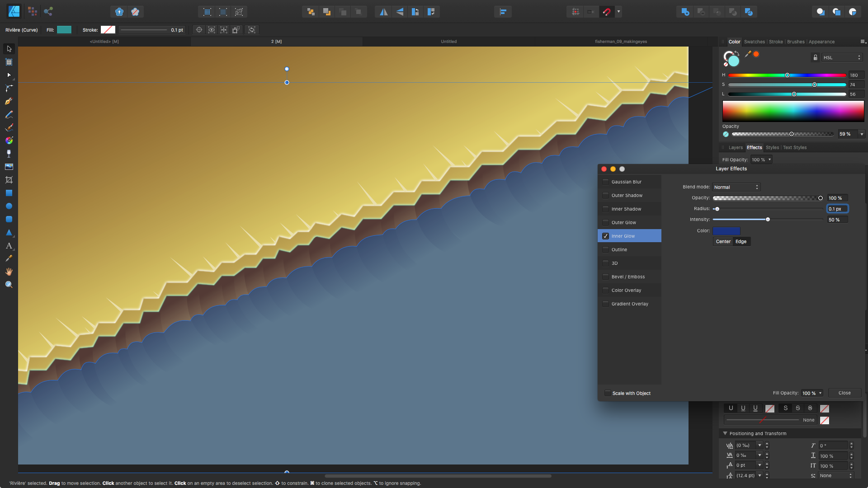This screenshot has width=868, height=488.
Task: Switch to the Appearance tab
Action: coord(821,42)
